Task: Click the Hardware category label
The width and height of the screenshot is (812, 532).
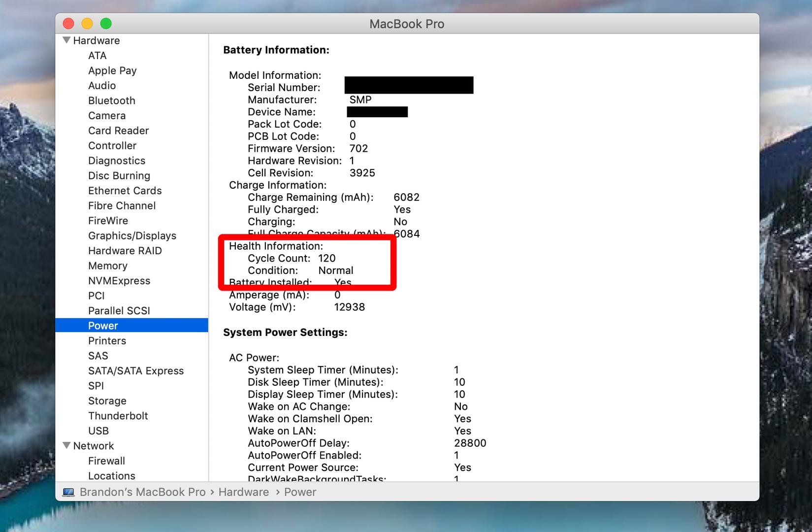Action: pyautogui.click(x=97, y=40)
